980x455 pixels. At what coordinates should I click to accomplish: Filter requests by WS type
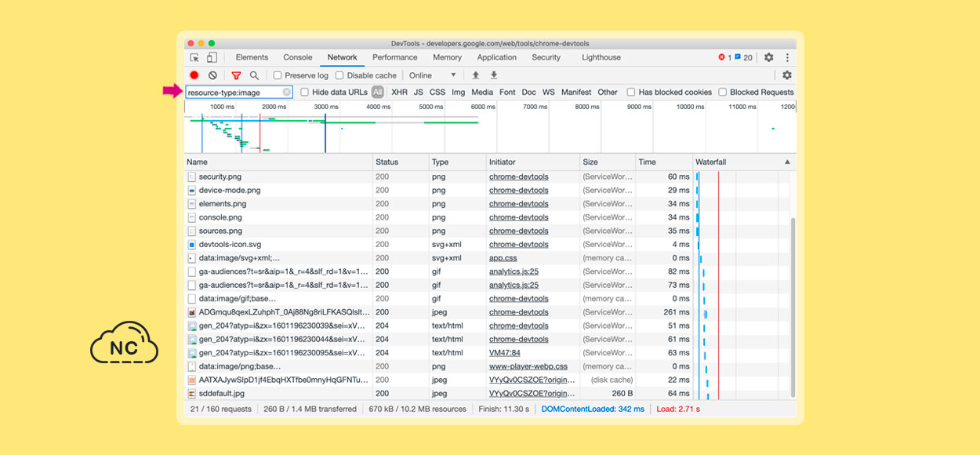549,93
